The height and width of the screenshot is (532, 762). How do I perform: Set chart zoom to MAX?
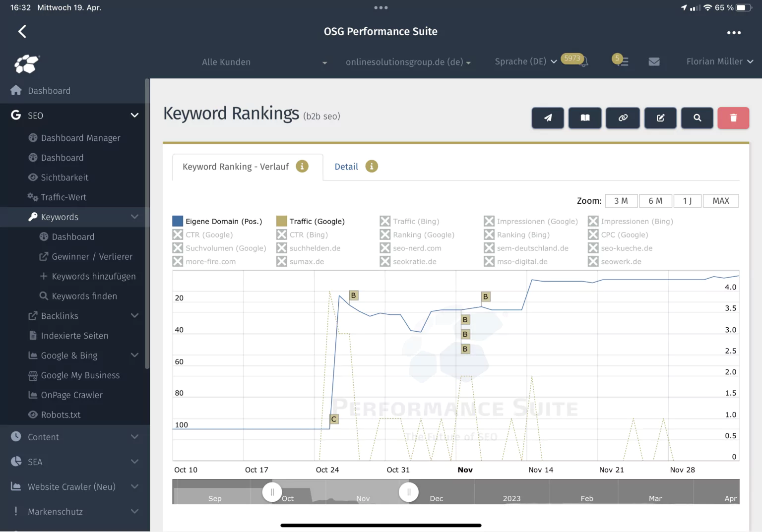(720, 201)
